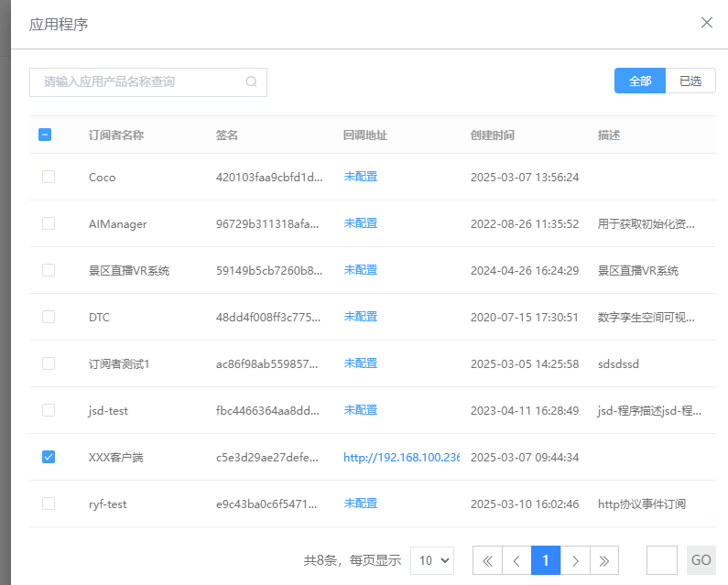
Task: Click signature c5e3d29ae27defe...
Action: (267, 458)
